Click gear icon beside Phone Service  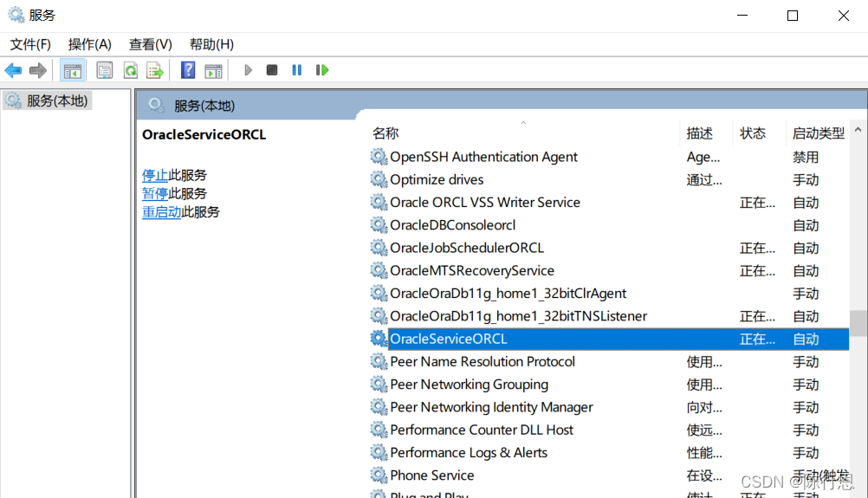click(379, 475)
